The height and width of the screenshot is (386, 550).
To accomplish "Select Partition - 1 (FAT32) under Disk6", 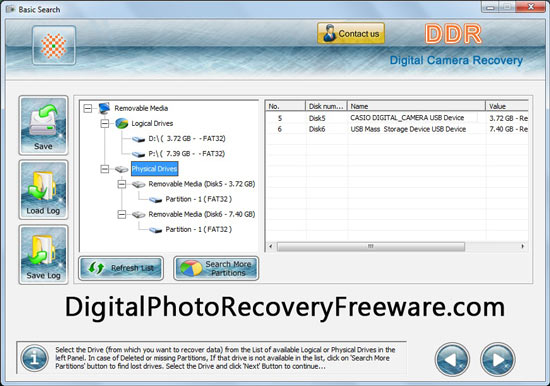I will tap(199, 229).
